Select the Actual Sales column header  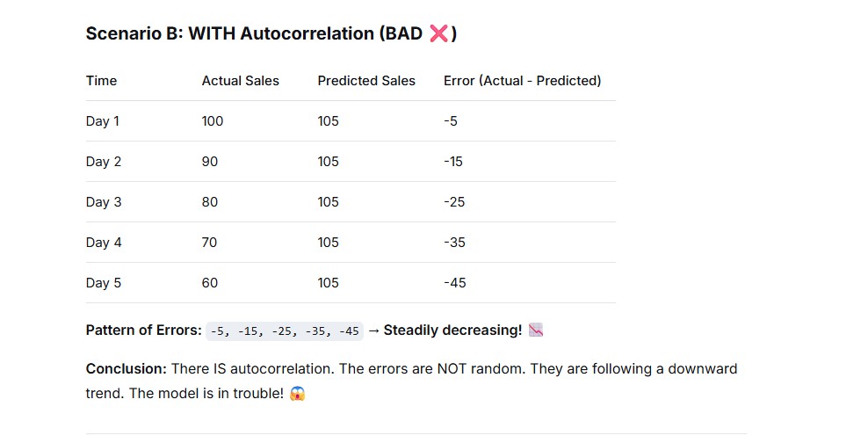tap(240, 81)
